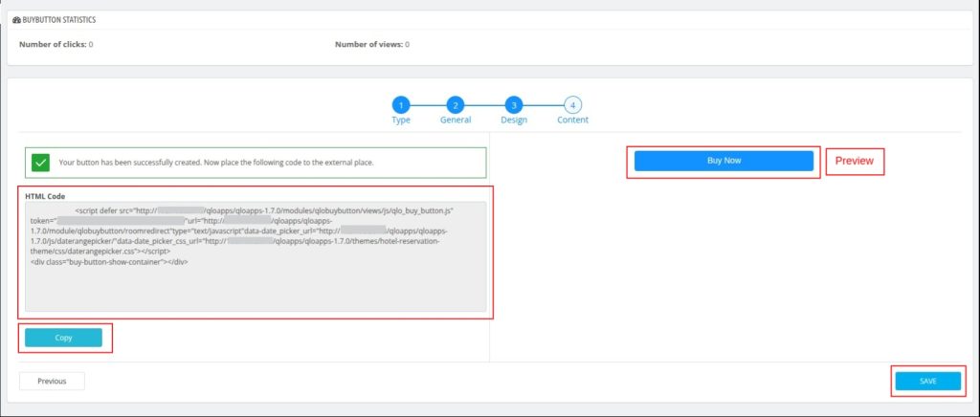Screen dimensions: 980x417
Task: Click the Buy Now preview button
Action: click(x=724, y=161)
